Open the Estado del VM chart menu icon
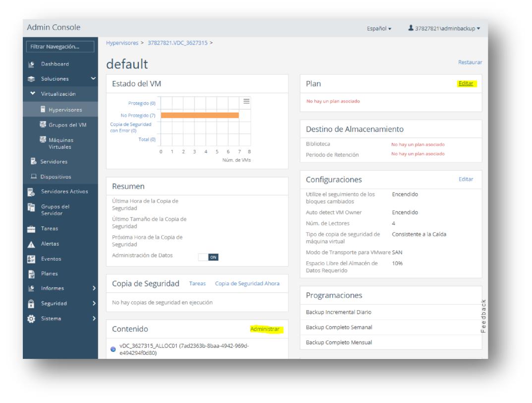532x403 pixels. tap(246, 101)
